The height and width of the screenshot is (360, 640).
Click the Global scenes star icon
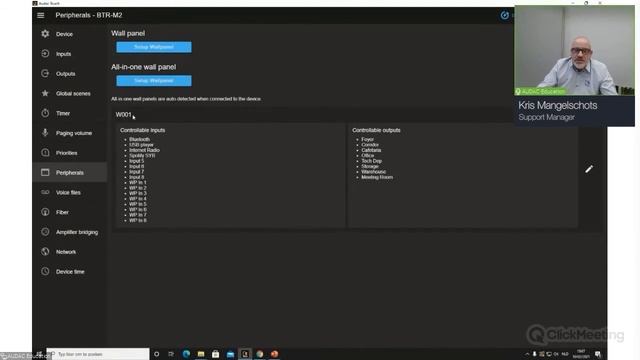click(x=45, y=93)
